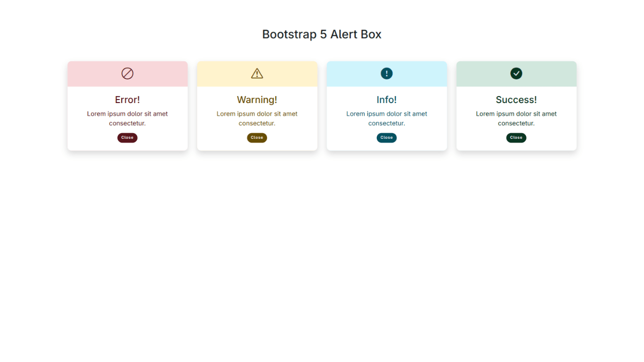
Task: Click the warning triangle icon
Action: [x=257, y=73]
